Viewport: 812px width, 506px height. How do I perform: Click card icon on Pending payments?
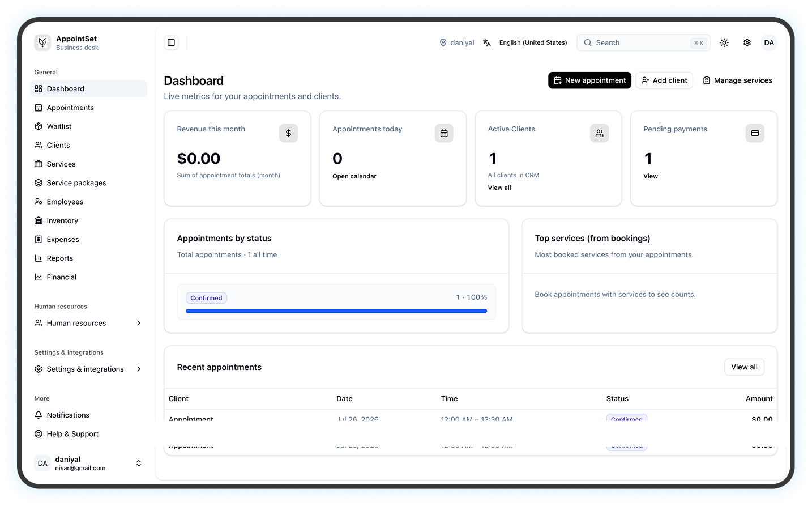coord(755,133)
